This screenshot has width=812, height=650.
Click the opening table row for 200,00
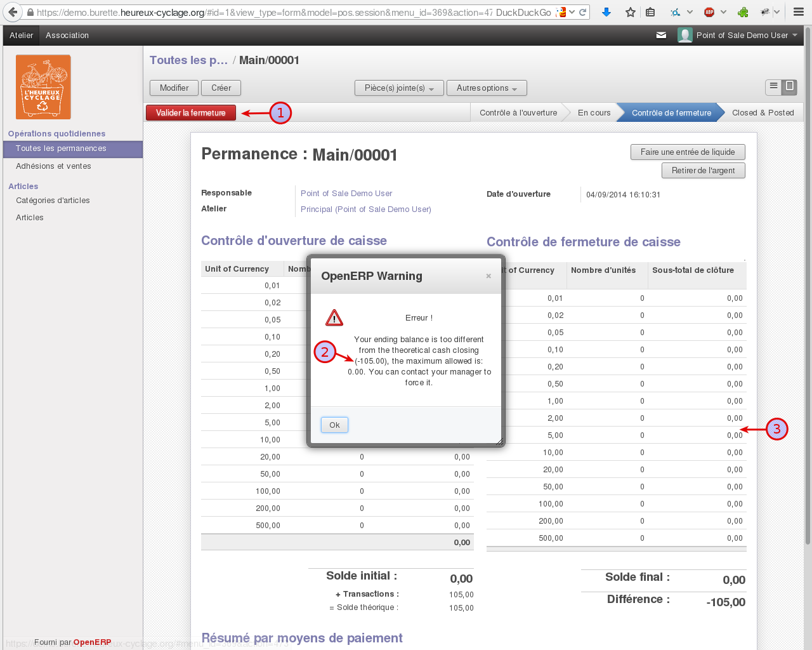pos(337,508)
